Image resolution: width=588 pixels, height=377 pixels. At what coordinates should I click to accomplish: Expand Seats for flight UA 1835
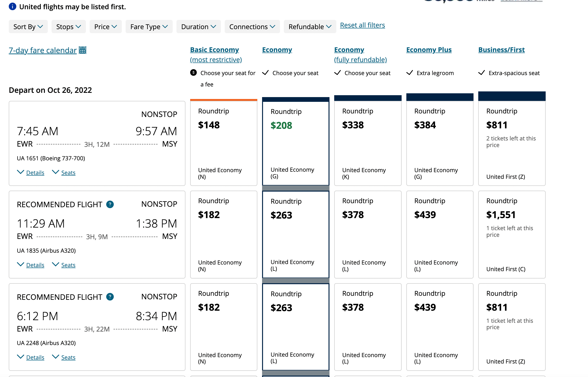(68, 265)
